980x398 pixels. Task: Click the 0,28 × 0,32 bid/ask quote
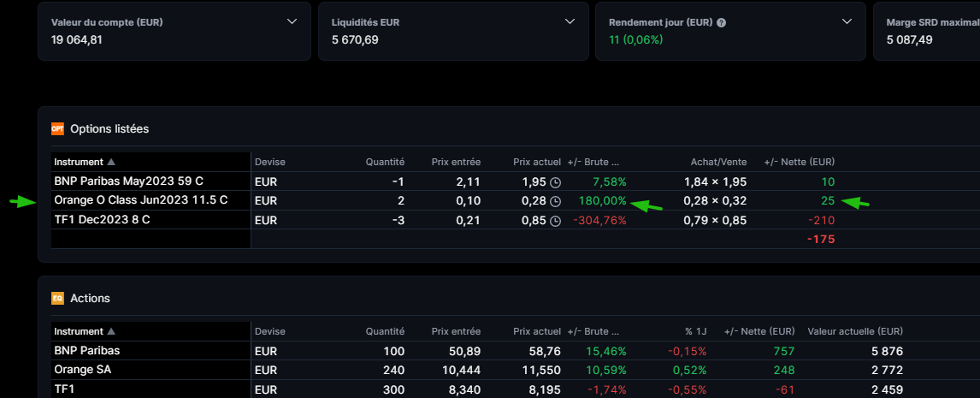point(715,201)
